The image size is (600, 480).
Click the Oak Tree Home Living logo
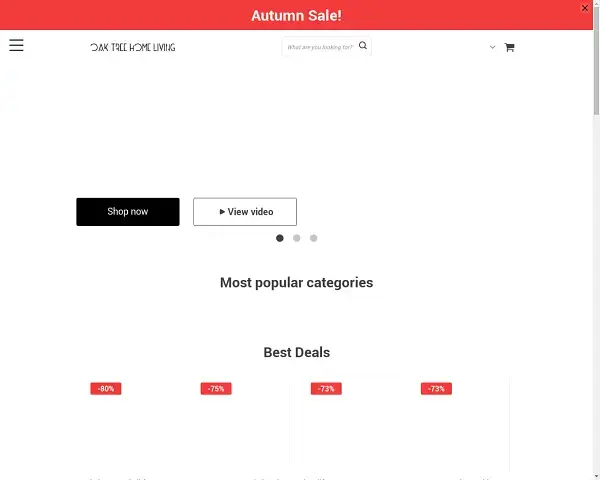(132, 47)
